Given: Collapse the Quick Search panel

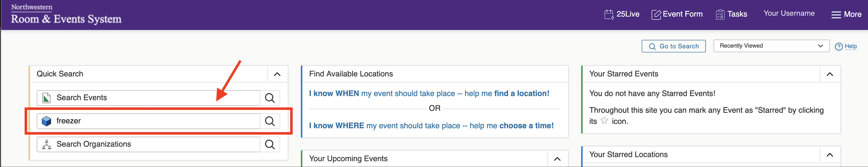Looking at the screenshot, I should (x=277, y=74).
